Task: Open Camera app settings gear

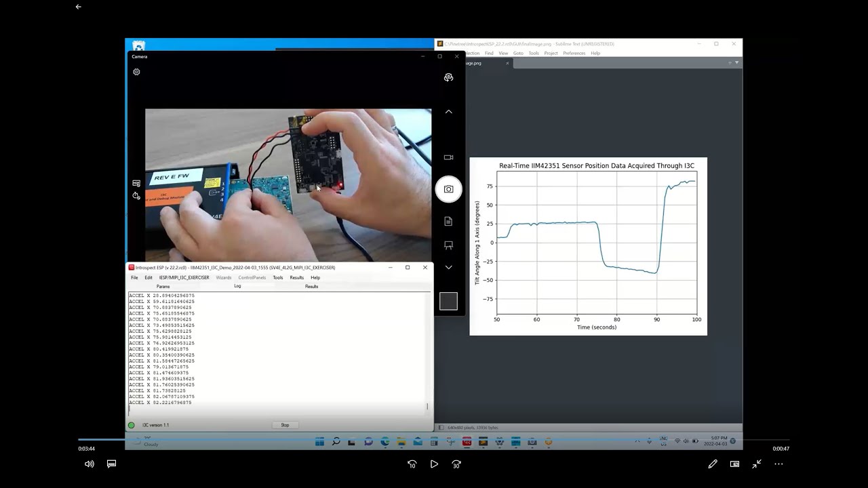Action: click(x=136, y=72)
